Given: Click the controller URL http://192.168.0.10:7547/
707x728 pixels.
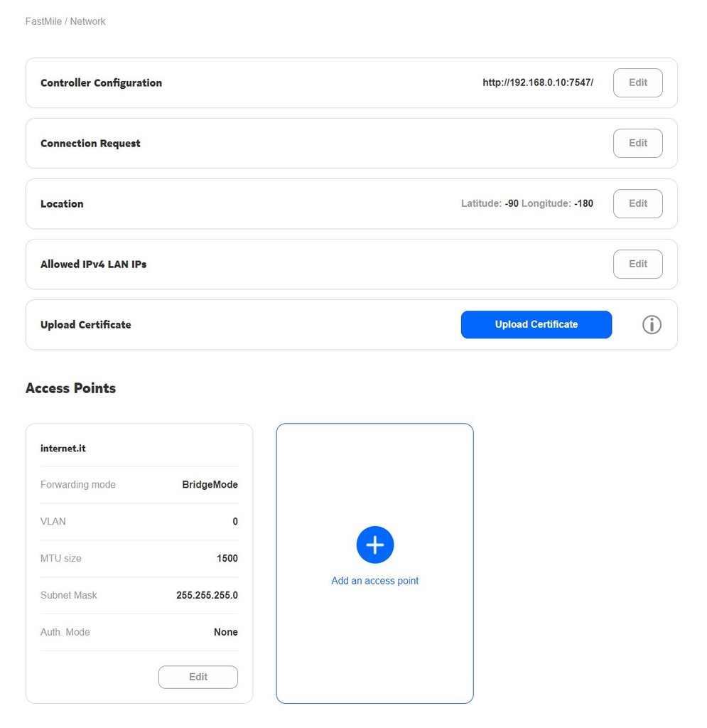Looking at the screenshot, I should (x=537, y=82).
